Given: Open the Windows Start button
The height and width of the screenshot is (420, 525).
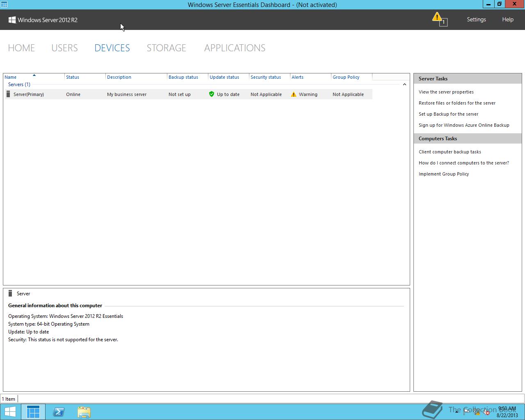Looking at the screenshot, I should point(10,412).
